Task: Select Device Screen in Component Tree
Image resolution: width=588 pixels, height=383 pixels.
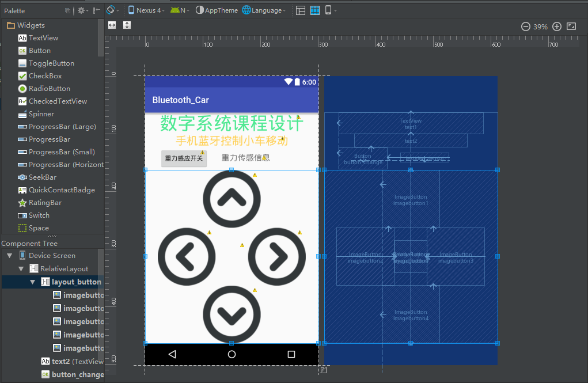Action: [x=47, y=256]
